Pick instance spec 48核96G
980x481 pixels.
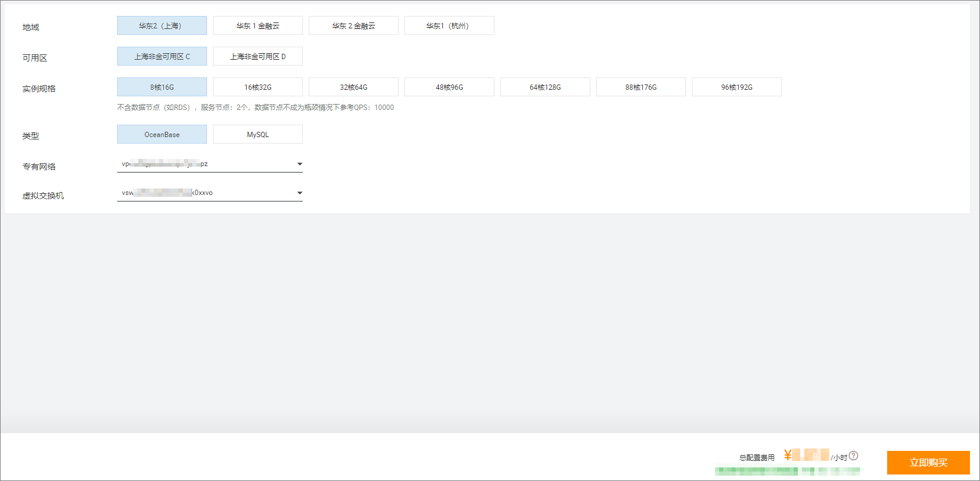[449, 87]
